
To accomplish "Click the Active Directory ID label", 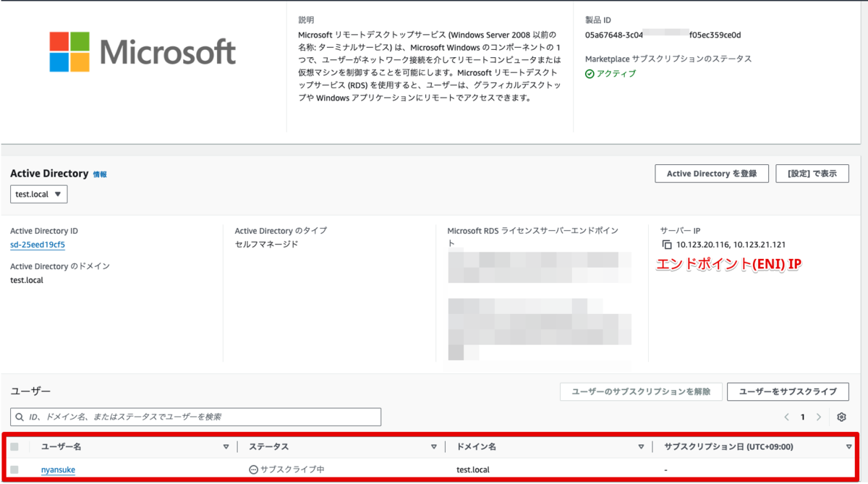I will coord(44,231).
